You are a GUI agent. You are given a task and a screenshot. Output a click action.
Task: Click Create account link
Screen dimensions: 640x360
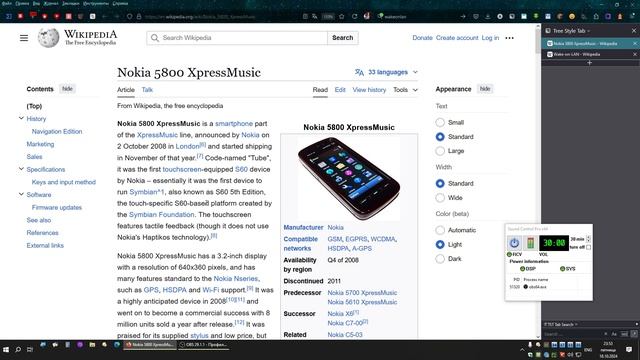pos(457,38)
